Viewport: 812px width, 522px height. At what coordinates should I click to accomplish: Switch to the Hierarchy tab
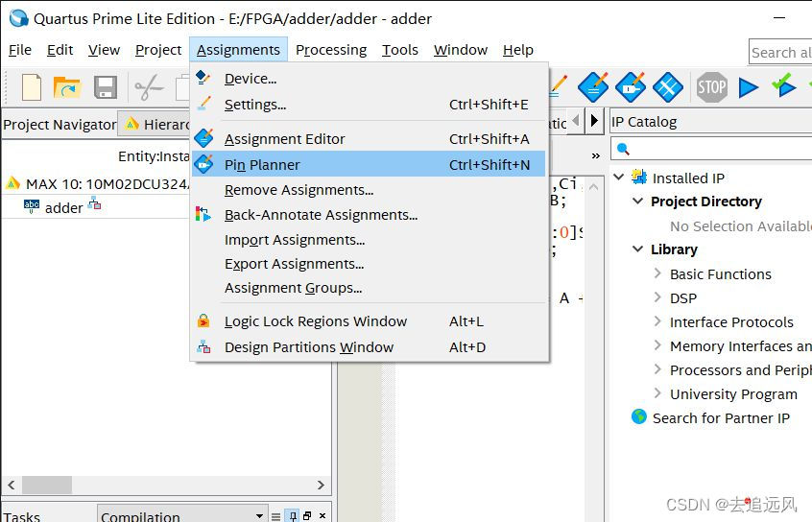pyautogui.click(x=155, y=124)
